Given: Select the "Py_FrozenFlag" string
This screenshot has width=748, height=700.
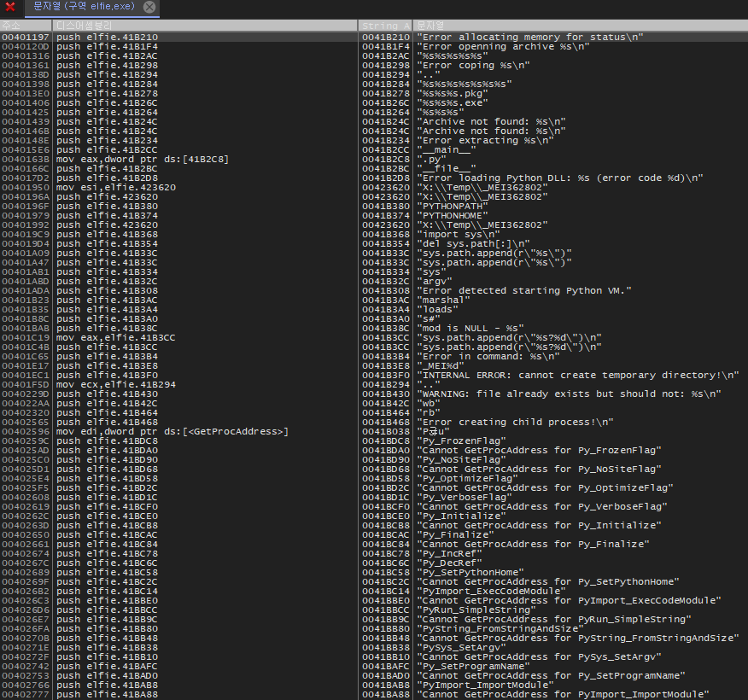Looking at the screenshot, I should [x=461, y=441].
